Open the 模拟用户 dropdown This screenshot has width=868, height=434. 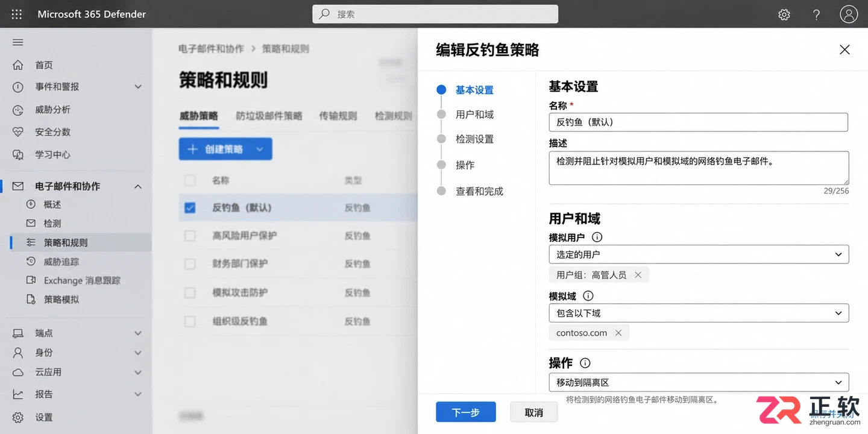coord(699,254)
